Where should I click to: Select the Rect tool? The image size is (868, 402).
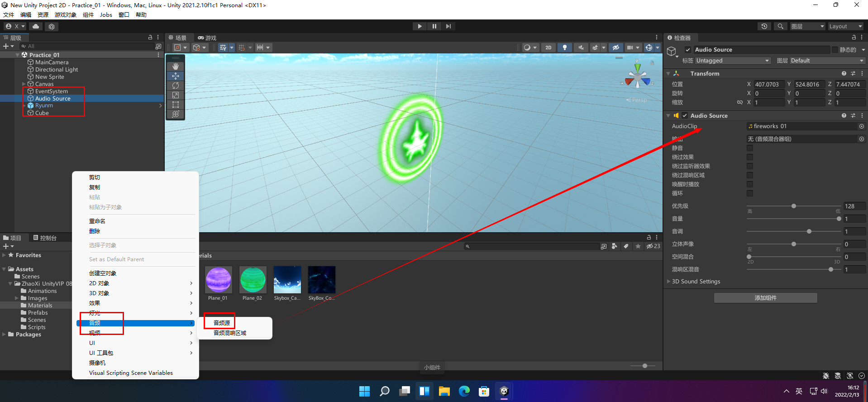[x=176, y=104]
